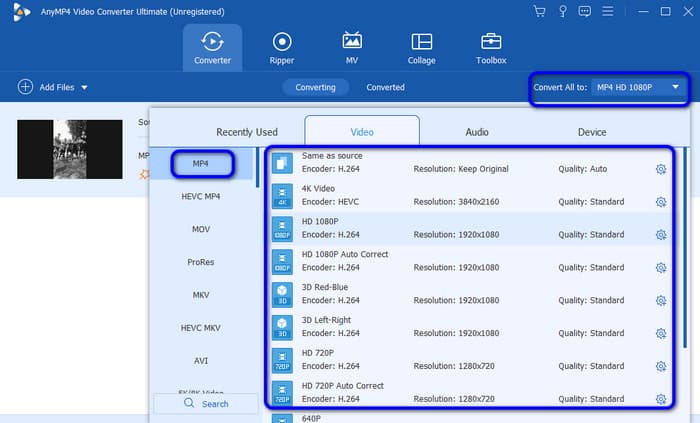Screen dimensions: 700x423
Task: Choose the 3D Red-Blue preset title
Action: pyautogui.click(x=325, y=287)
